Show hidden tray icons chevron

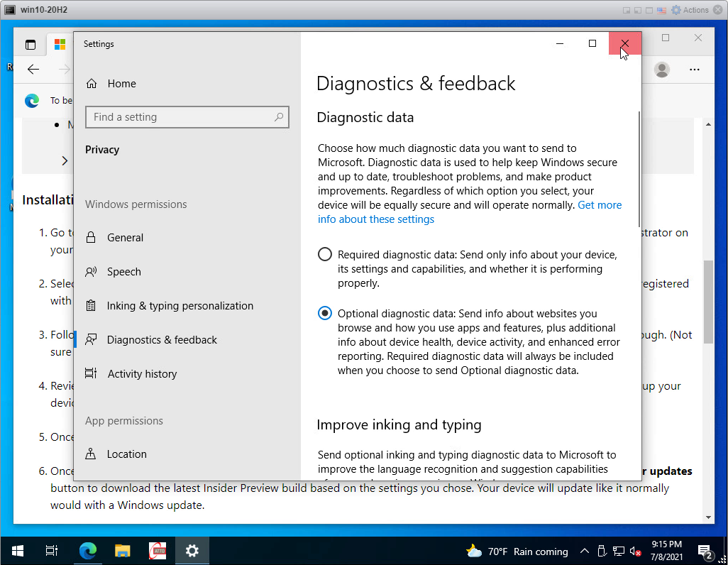(x=585, y=552)
